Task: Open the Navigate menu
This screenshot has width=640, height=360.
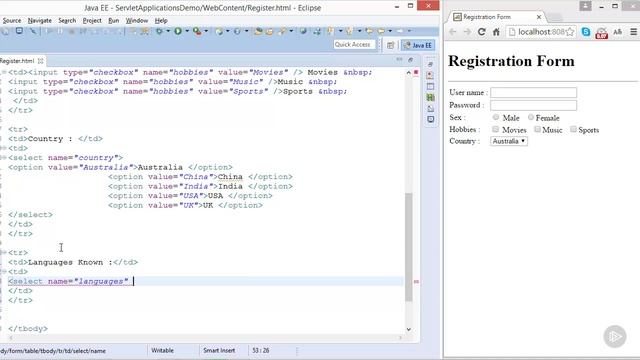Action: pos(40,20)
